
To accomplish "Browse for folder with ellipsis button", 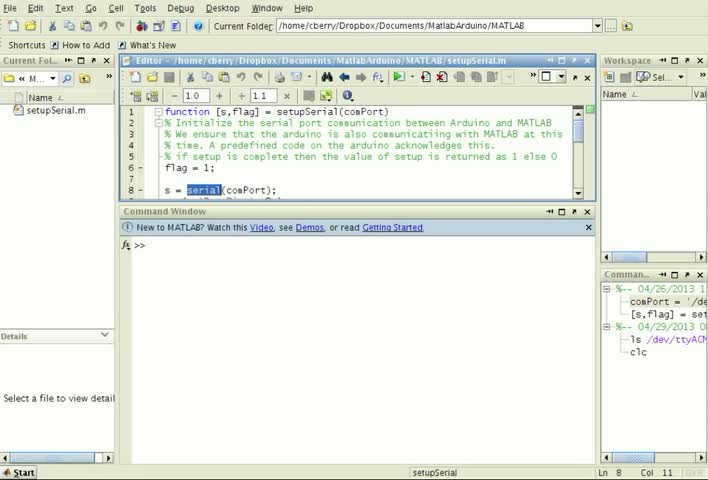I will [610, 26].
